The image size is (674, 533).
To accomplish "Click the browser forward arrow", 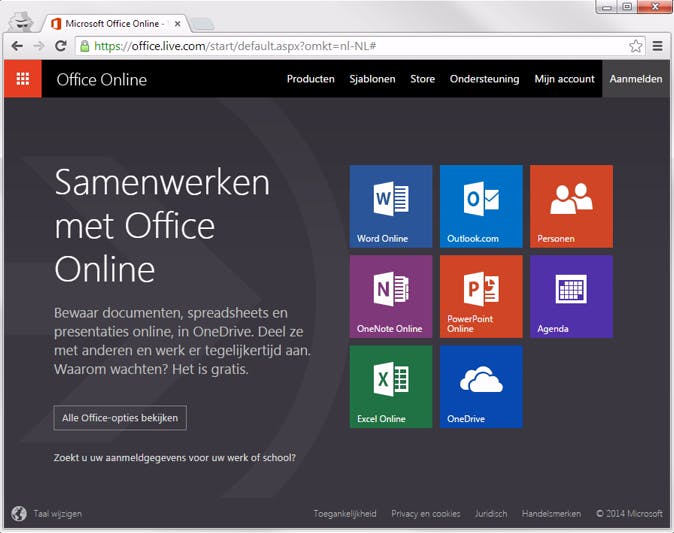I will [39, 46].
